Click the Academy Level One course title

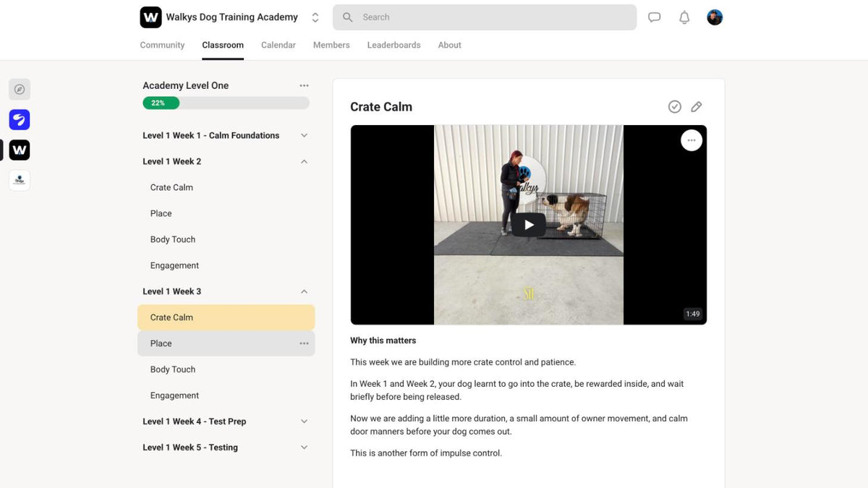(186, 85)
